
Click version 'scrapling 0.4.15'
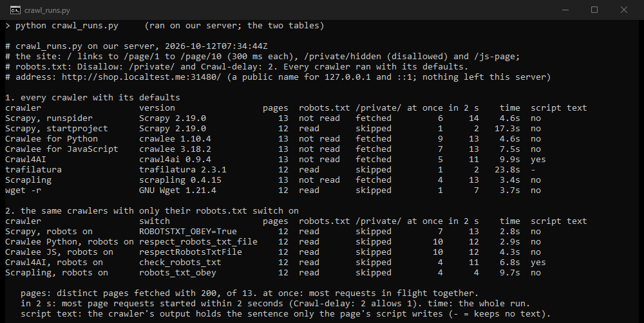click(180, 180)
